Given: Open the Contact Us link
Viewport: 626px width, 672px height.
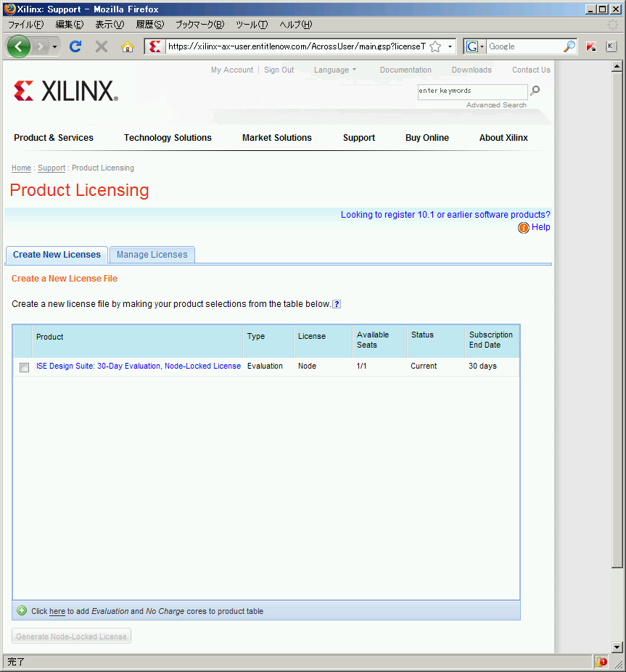Looking at the screenshot, I should point(531,70).
